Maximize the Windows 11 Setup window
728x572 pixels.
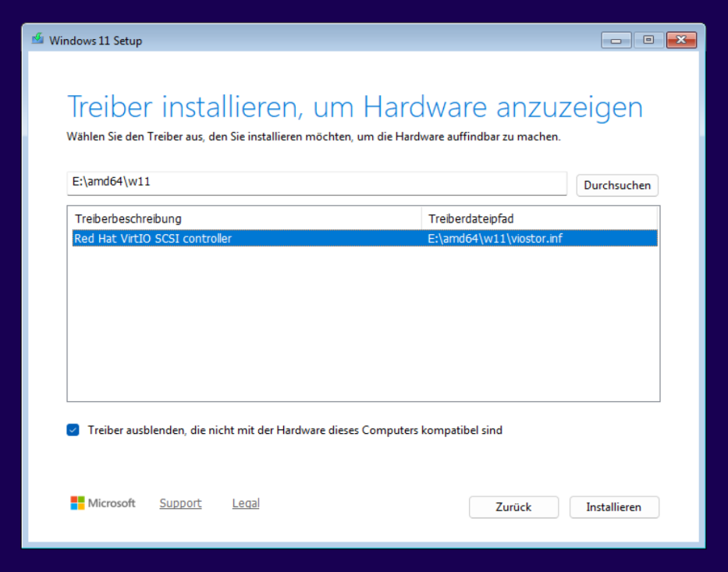pos(648,41)
